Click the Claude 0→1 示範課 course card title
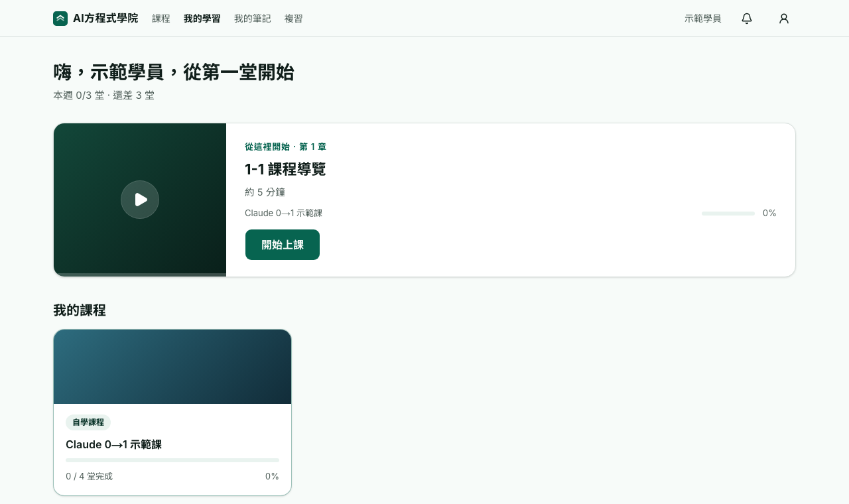 (114, 444)
